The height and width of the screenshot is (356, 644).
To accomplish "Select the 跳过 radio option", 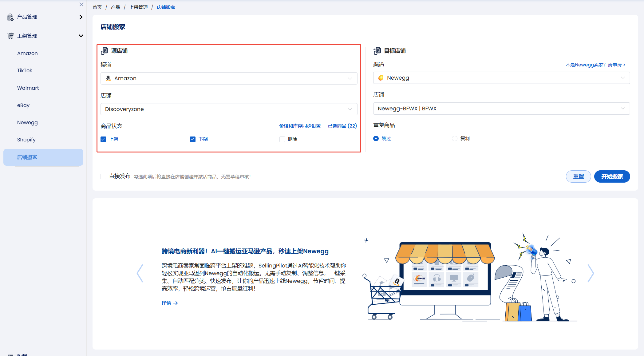I will click(x=376, y=139).
